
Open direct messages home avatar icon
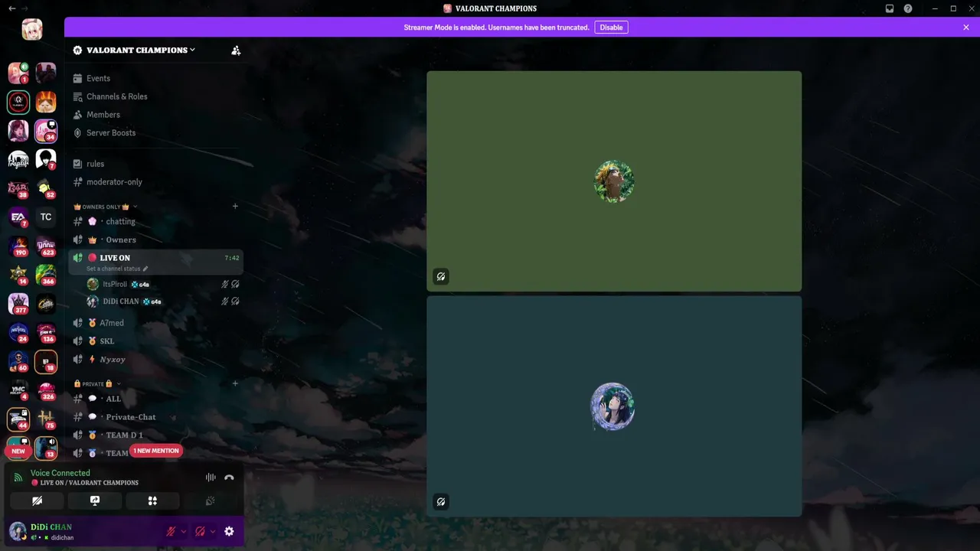[x=32, y=30]
